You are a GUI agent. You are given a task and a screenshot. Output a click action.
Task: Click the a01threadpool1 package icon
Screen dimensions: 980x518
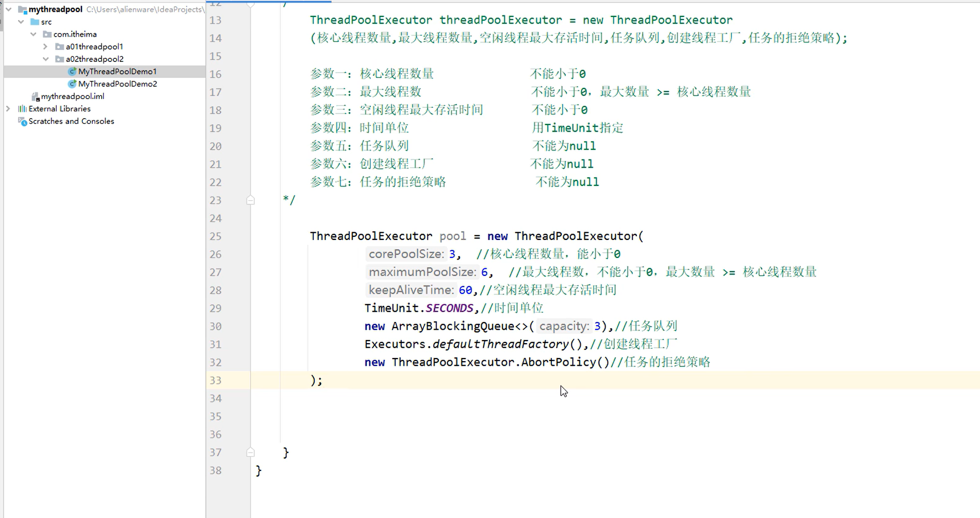coord(59,46)
